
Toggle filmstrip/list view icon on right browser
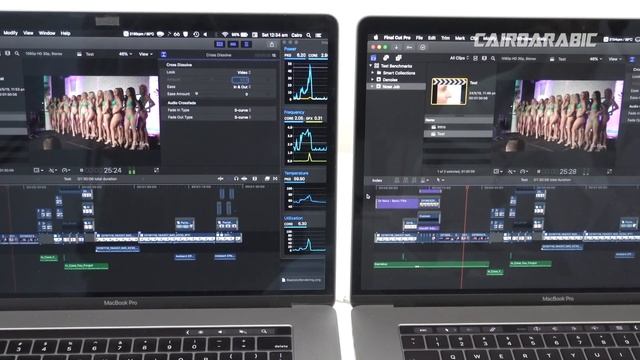476,58
